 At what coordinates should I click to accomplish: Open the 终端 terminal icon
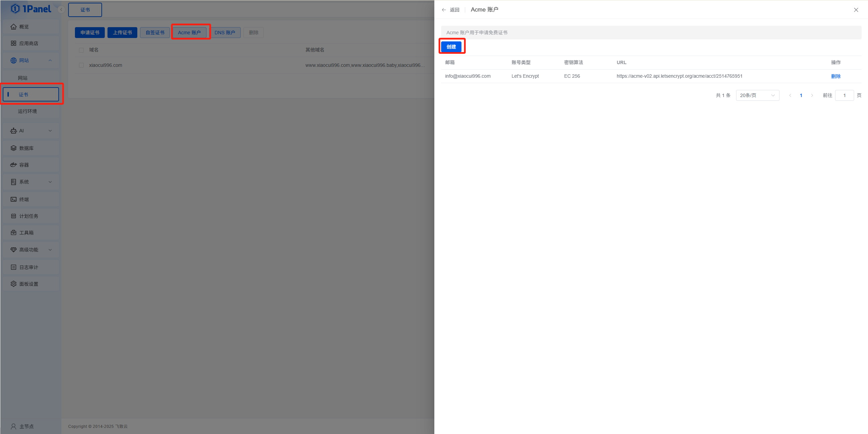coord(14,200)
